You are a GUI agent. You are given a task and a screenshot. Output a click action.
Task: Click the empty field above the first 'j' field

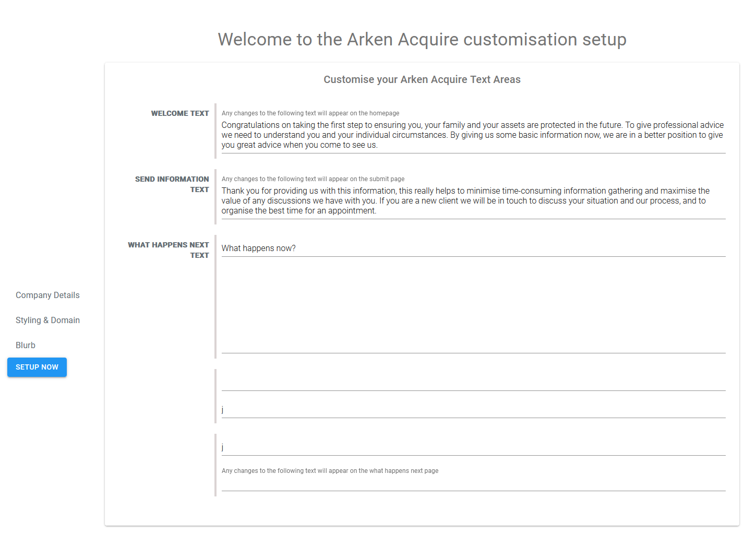coord(473,382)
